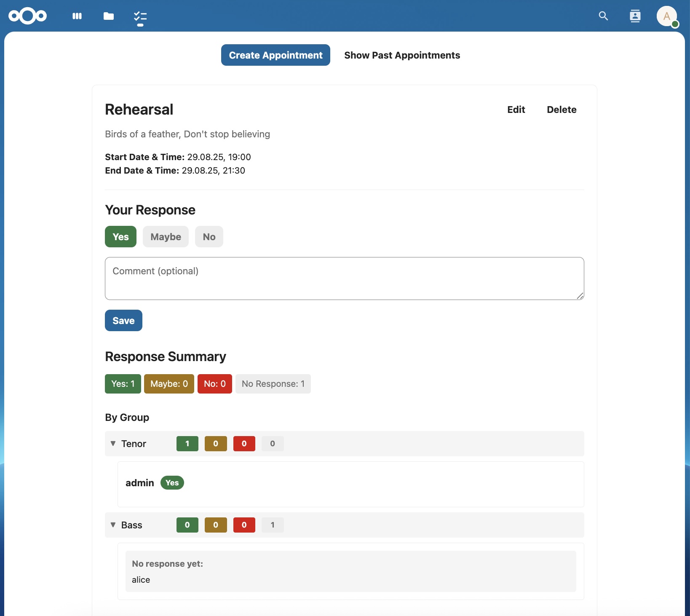Select the Maybe response option
Screen dimensions: 690x616
pyautogui.click(x=166, y=236)
